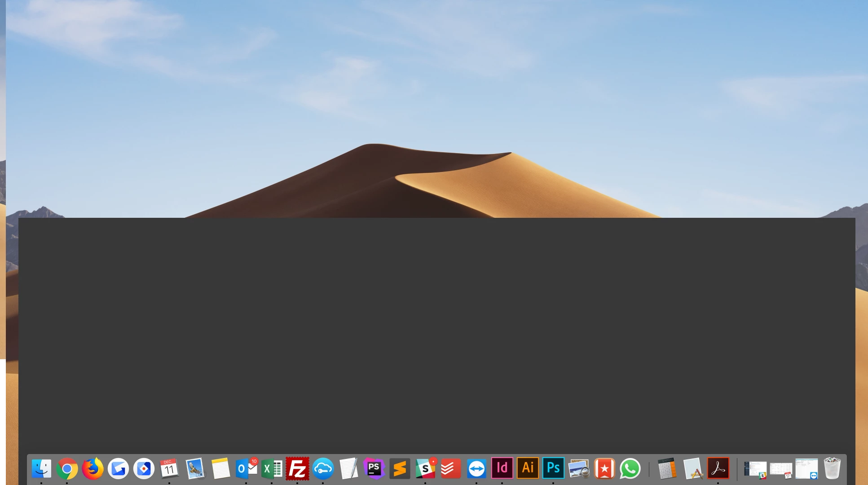The height and width of the screenshot is (485, 868).
Task: Launch Adobe InDesign from the dock
Action: [502, 468]
